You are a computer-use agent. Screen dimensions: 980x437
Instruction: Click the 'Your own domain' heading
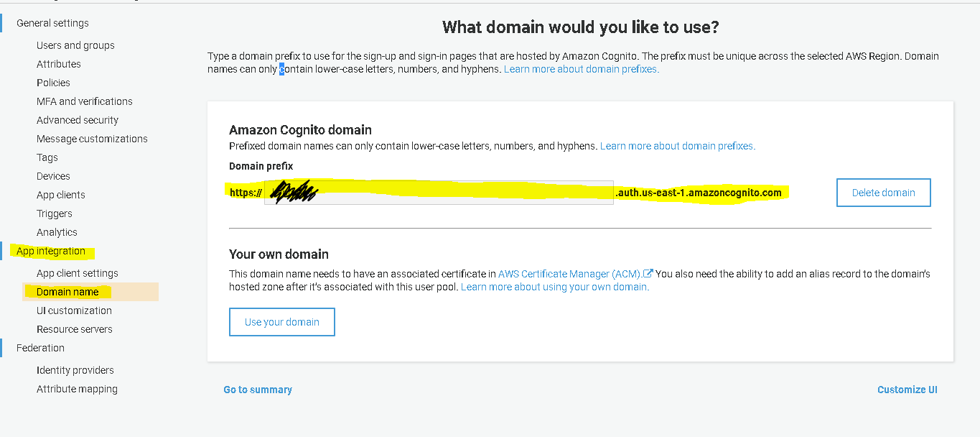pos(279,254)
